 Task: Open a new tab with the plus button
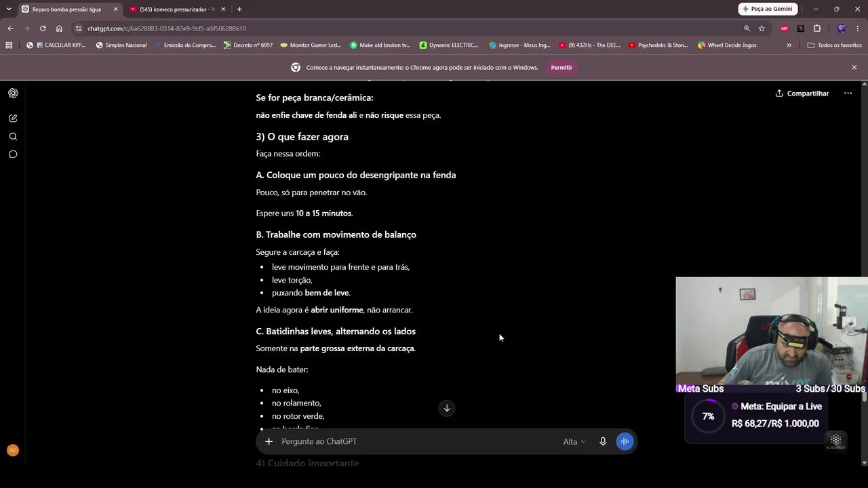(x=239, y=9)
